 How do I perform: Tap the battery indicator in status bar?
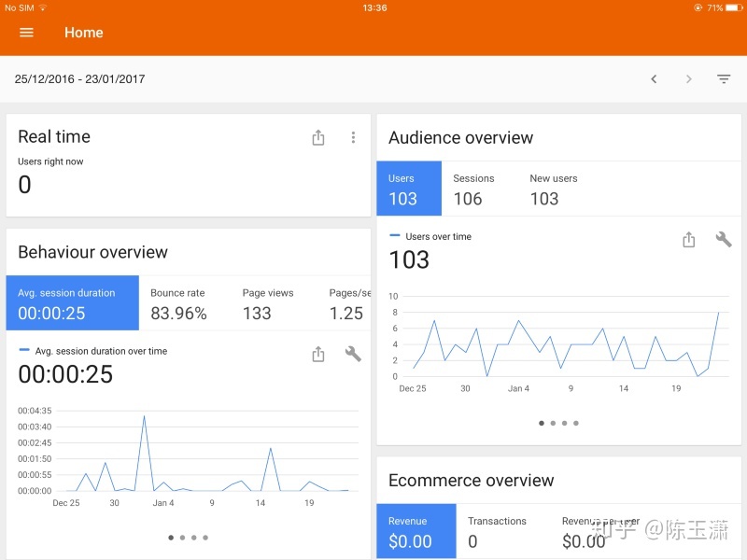click(734, 7)
